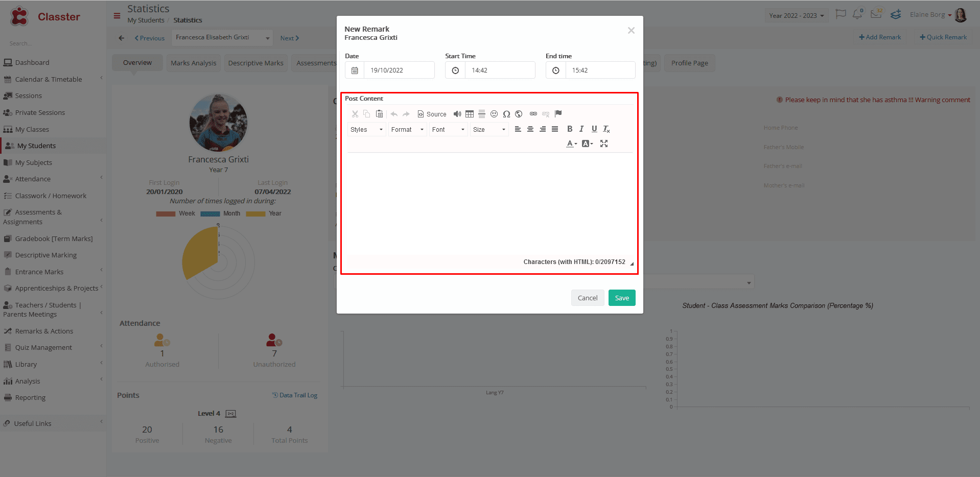Toggle the hamburger menu icon

pos(117,16)
